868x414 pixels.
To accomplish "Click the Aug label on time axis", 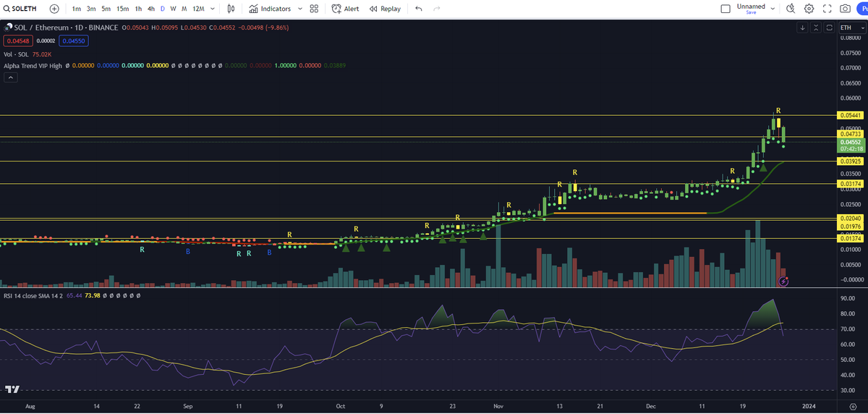I will click(30, 407).
